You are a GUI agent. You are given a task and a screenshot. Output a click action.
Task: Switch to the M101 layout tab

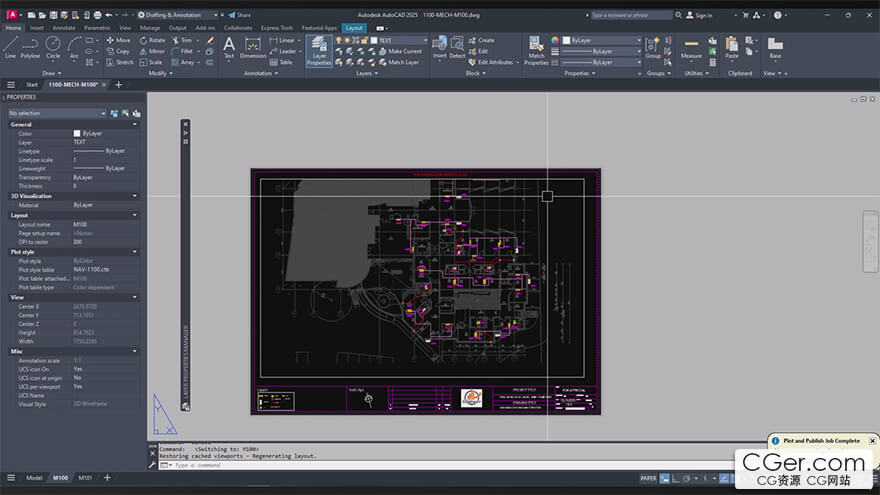pos(85,478)
